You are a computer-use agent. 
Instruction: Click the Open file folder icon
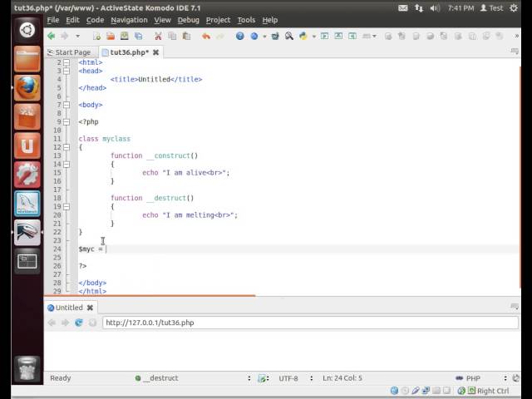(x=111, y=36)
